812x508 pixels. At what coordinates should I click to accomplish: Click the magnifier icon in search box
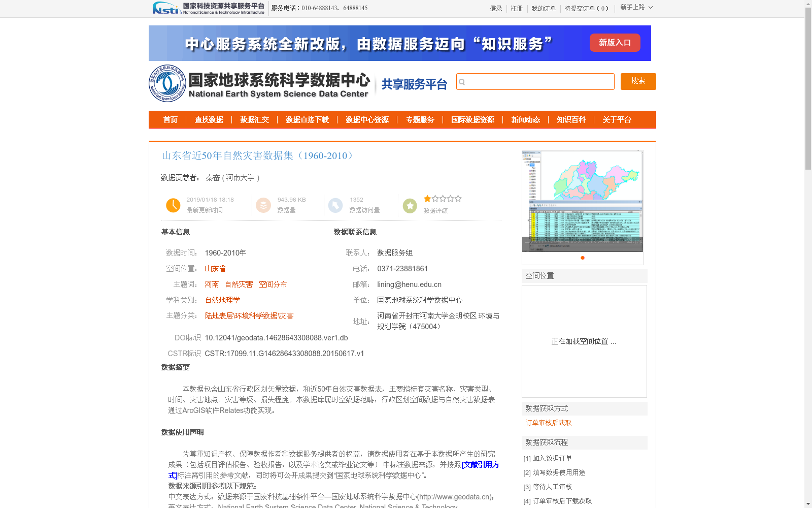point(462,82)
